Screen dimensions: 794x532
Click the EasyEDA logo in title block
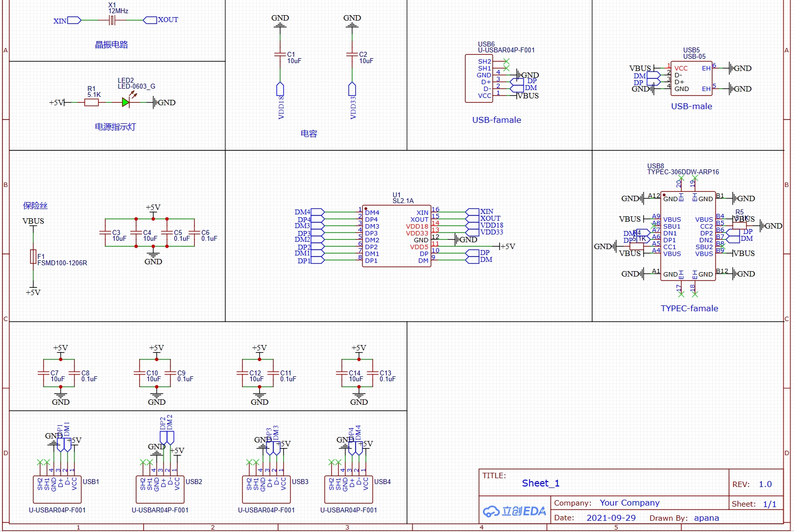coord(514,511)
